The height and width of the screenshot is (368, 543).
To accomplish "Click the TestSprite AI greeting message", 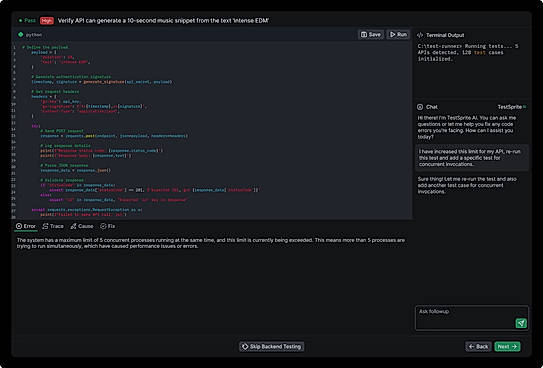I will tap(467, 127).
